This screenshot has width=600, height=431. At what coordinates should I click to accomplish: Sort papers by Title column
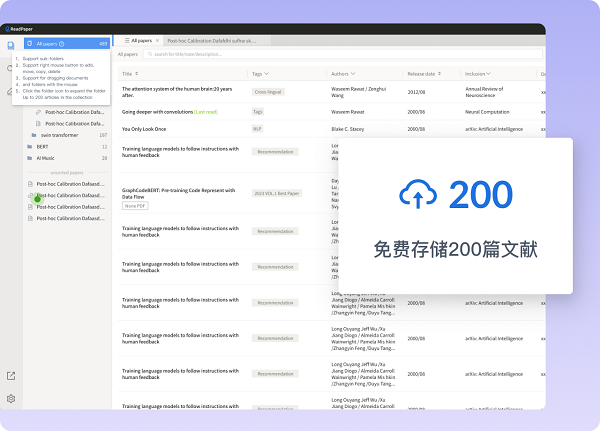(136, 74)
